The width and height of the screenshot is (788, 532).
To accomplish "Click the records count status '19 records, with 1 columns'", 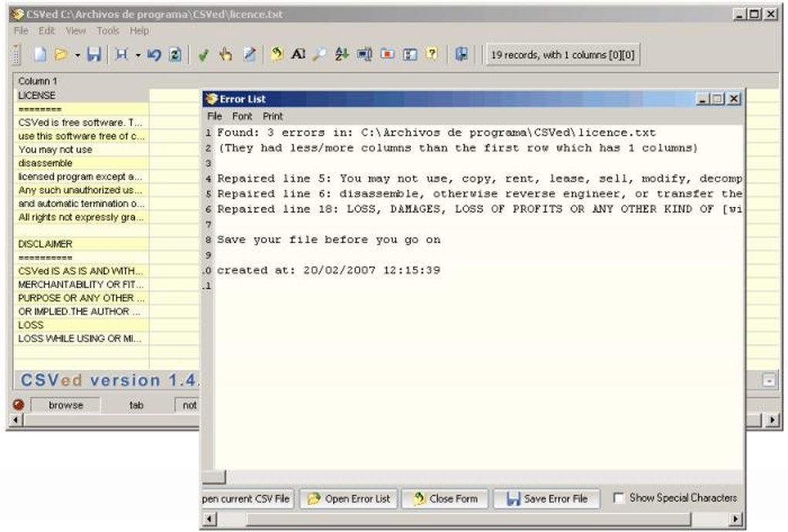I will 563,55.
